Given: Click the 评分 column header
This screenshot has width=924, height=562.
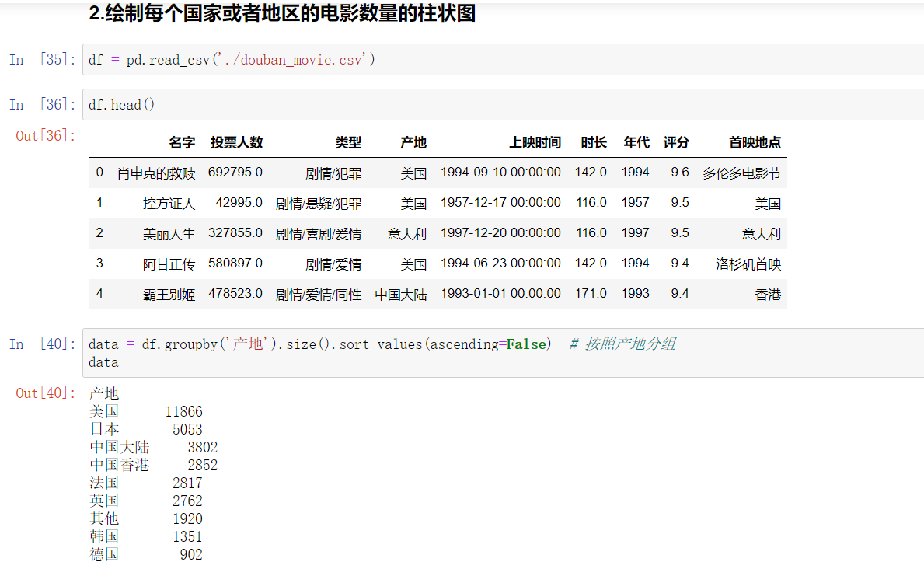Looking at the screenshot, I should [676, 142].
